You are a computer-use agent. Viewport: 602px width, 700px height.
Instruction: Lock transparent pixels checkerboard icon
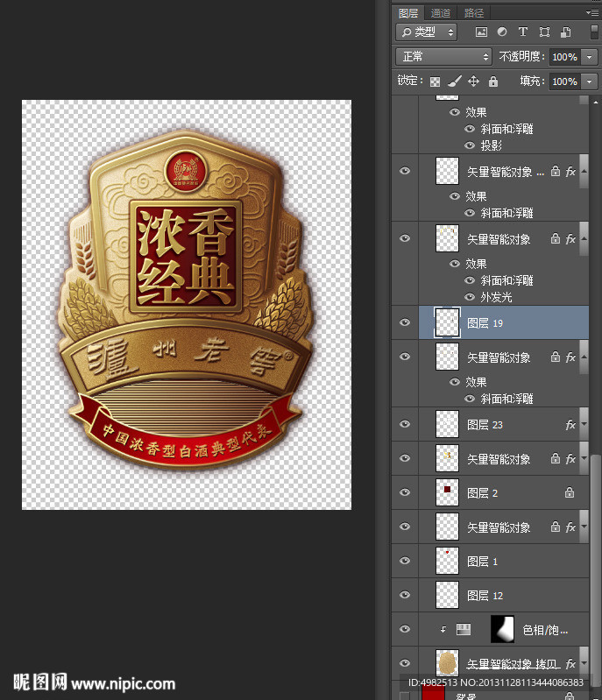(435, 81)
